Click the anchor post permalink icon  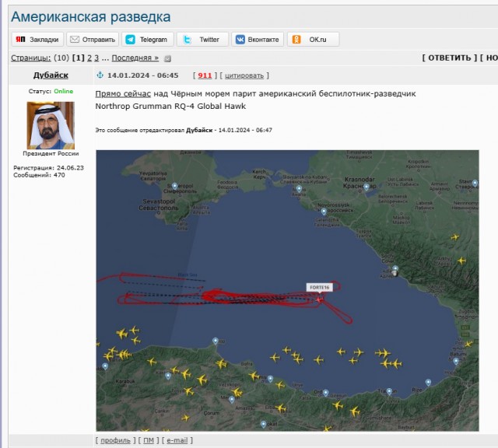100,75
